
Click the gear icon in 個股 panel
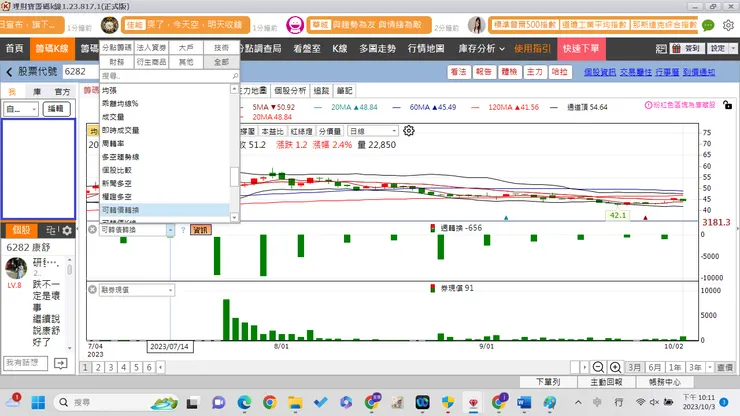(67, 230)
